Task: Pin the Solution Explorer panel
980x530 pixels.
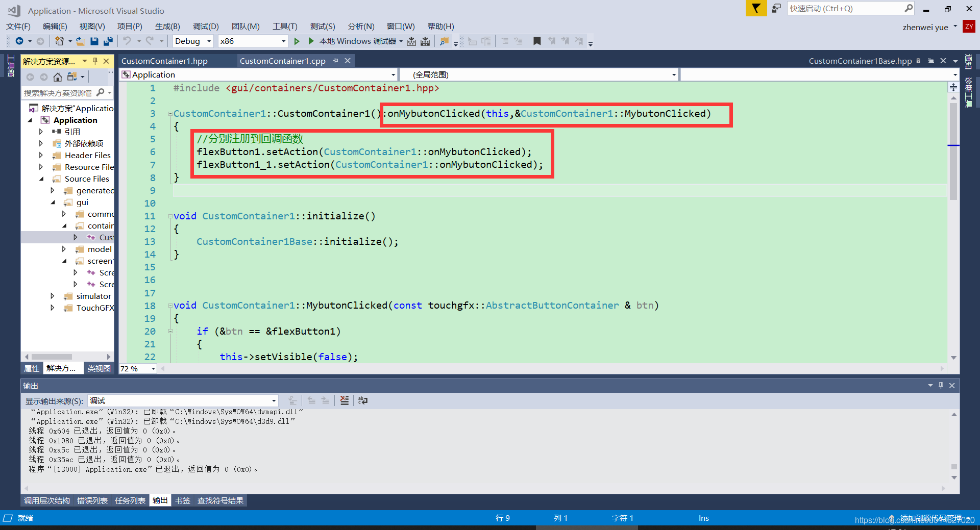Action: (95, 61)
